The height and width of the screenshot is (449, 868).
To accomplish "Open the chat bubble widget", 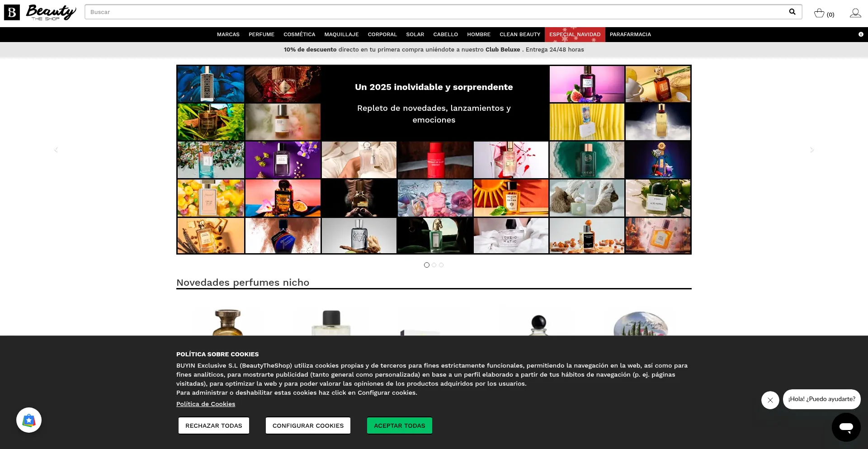I will pos(846,427).
